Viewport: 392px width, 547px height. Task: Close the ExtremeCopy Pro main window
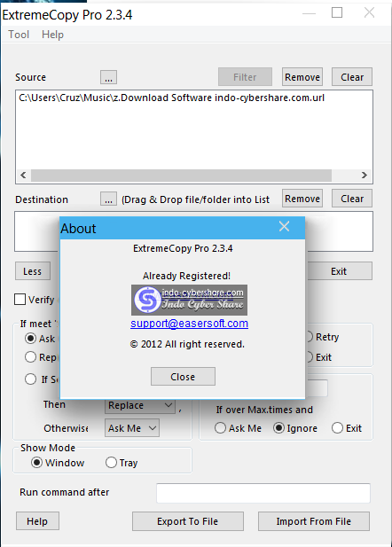click(369, 13)
